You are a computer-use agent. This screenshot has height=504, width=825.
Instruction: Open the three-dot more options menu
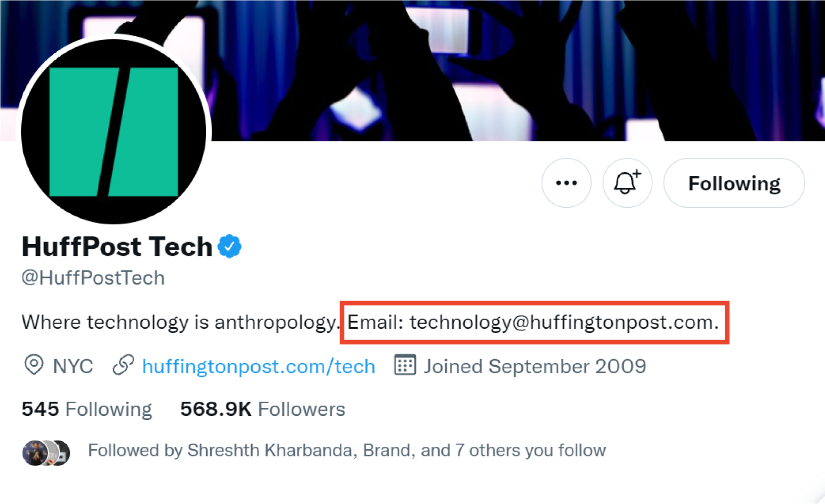pyautogui.click(x=566, y=183)
